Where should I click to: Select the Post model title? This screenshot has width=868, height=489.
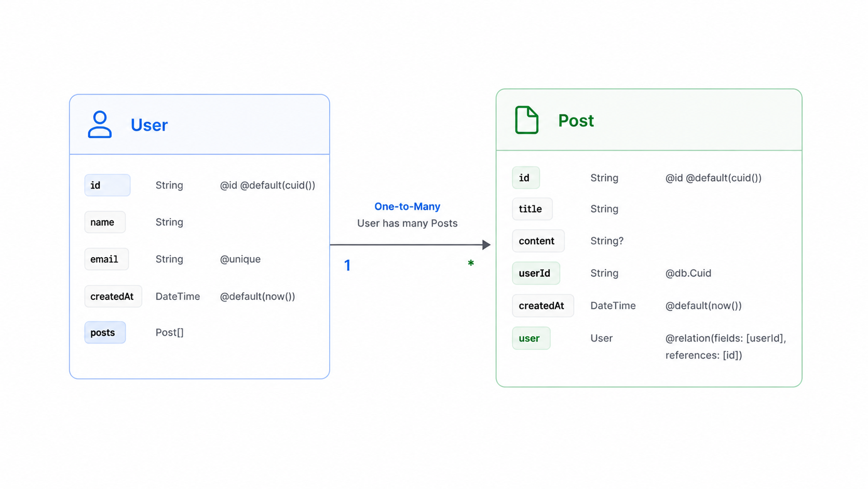click(576, 121)
